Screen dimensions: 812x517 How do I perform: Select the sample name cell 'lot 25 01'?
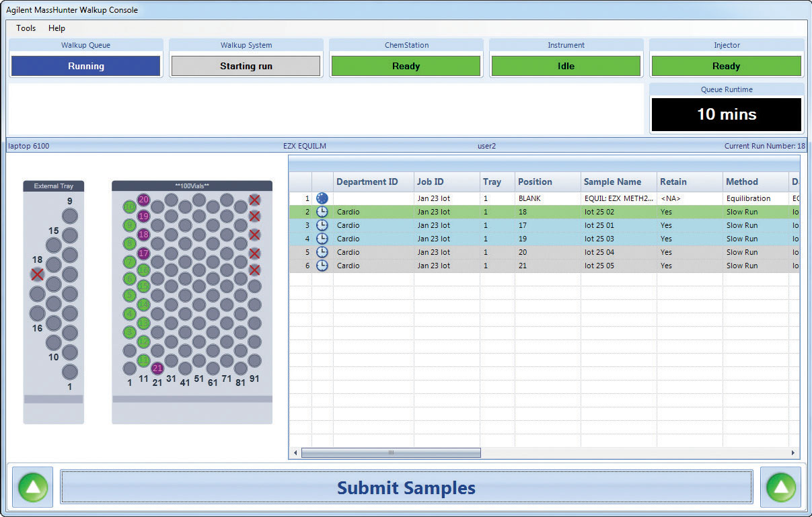(619, 225)
